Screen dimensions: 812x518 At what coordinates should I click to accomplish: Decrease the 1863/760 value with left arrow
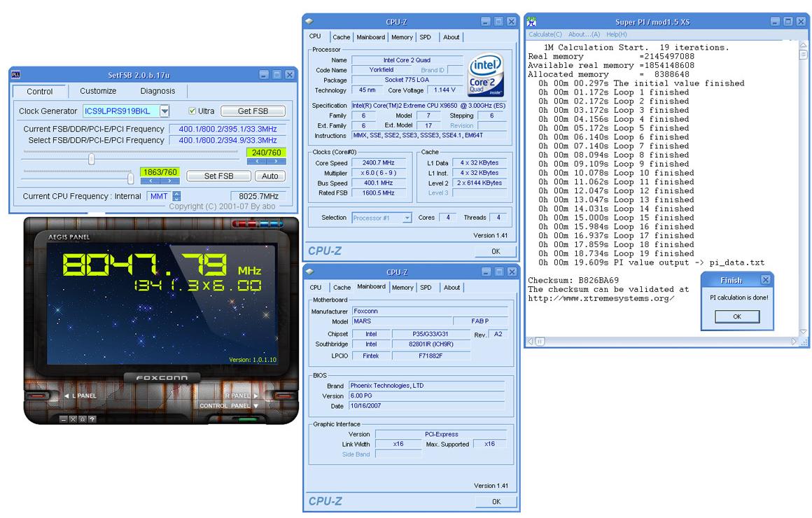(x=150, y=181)
